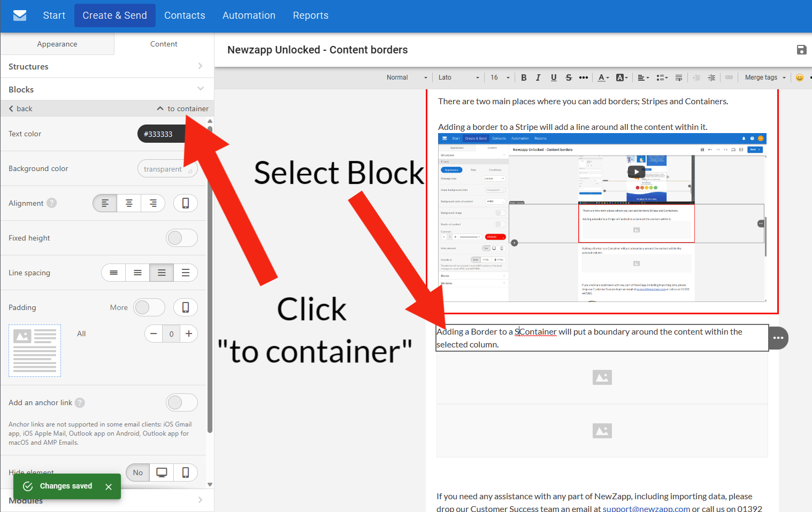Open the #333333 text color swatch
This screenshot has height=512, width=812.
[x=161, y=134]
